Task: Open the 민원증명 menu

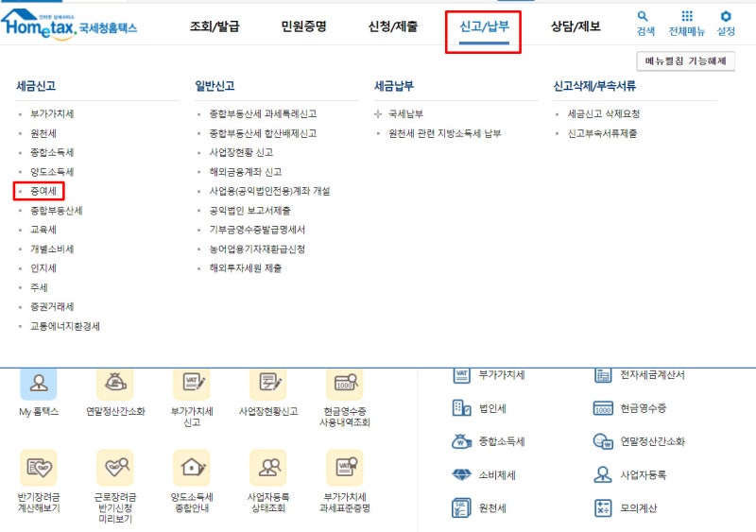Action: coord(303,26)
